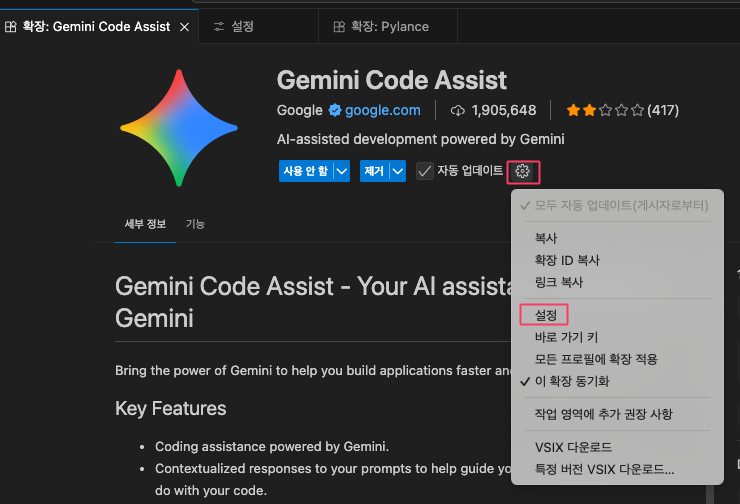This screenshot has width=740, height=504.
Task: Choose 확장 ID 복사 menu item
Action: point(617,260)
